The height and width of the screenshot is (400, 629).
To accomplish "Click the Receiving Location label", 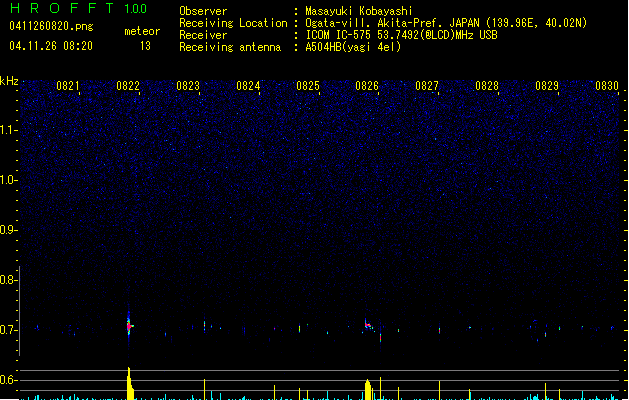I will point(233,23).
